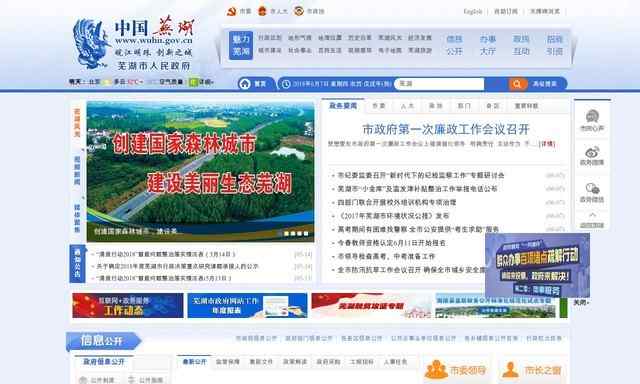
Task: Select the 政务要闻 news tab
Action: pos(343,106)
